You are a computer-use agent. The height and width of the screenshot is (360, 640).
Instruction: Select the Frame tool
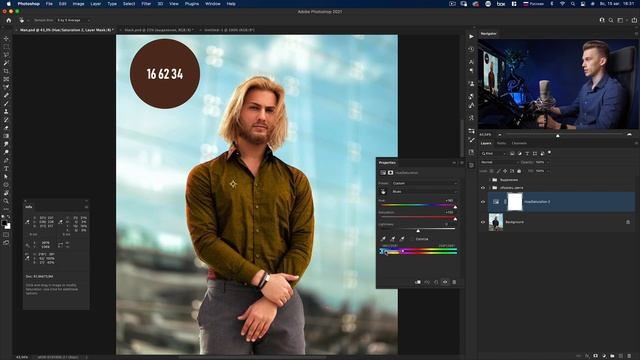[6, 79]
